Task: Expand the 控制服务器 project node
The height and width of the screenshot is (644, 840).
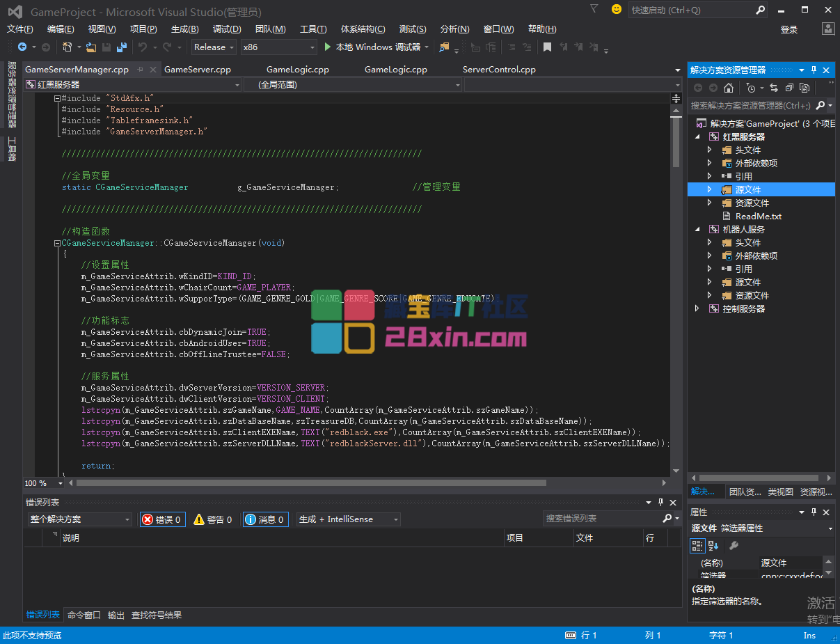Action: click(697, 308)
